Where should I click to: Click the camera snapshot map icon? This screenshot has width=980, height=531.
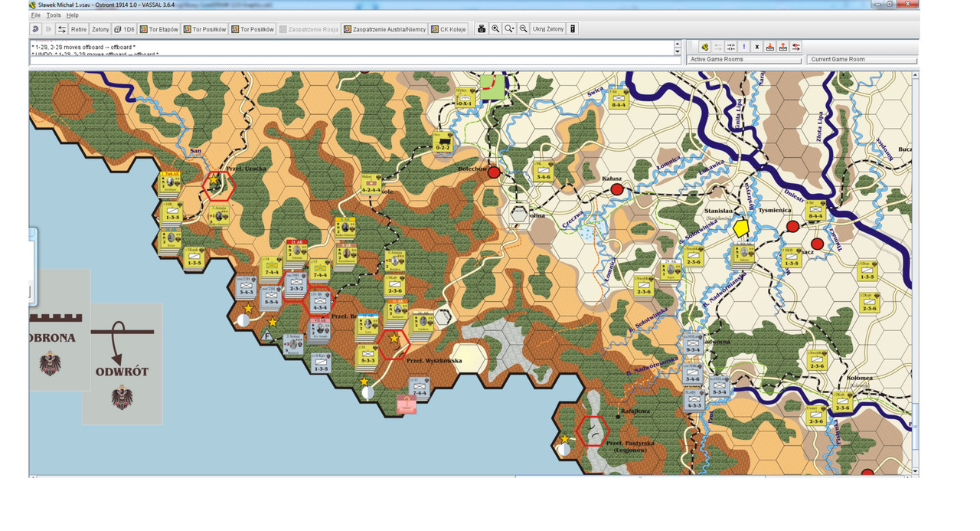click(x=482, y=29)
